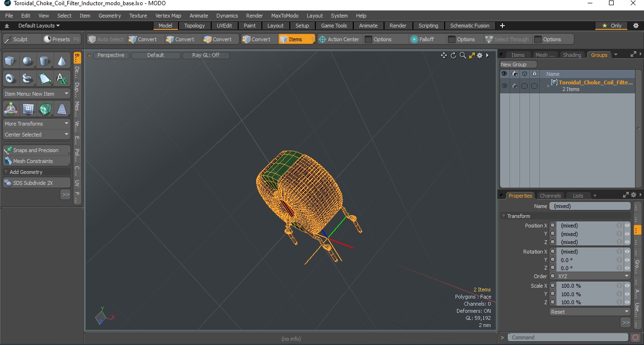Toggle Scale X keyframe circle
The image size is (644, 345).
553,286
